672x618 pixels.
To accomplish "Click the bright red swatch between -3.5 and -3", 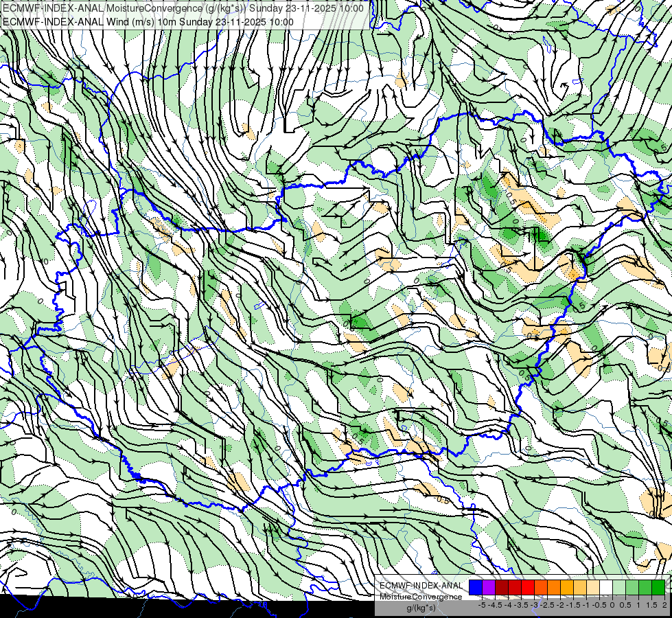I will [528, 587].
